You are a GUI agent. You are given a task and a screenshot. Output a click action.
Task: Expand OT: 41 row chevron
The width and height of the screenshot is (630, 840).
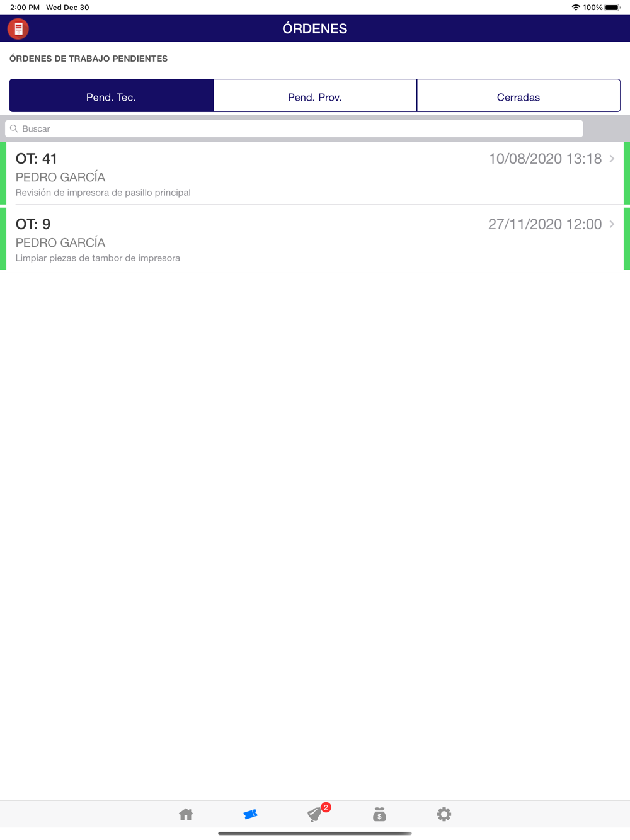pos(612,159)
